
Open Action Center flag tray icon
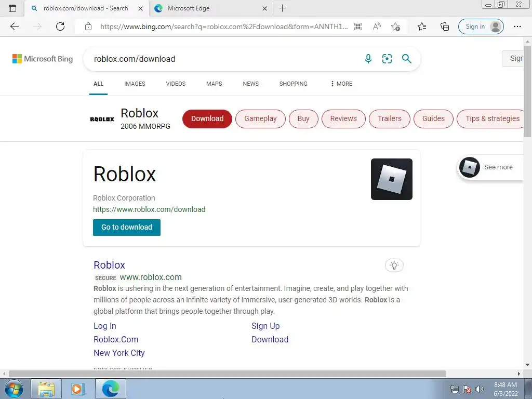tap(467, 389)
